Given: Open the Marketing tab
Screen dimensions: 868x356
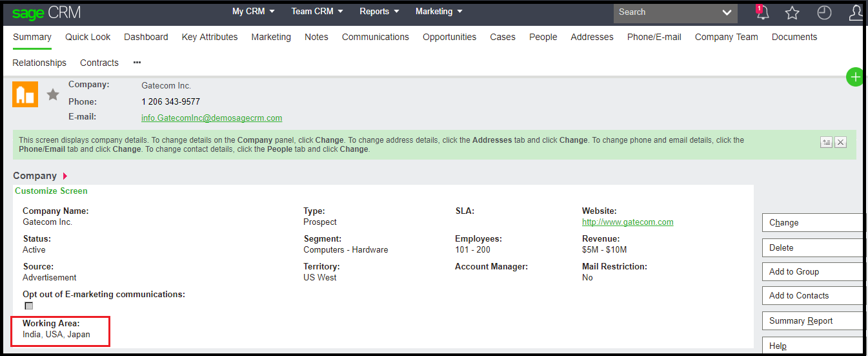Looking at the screenshot, I should 271,37.
